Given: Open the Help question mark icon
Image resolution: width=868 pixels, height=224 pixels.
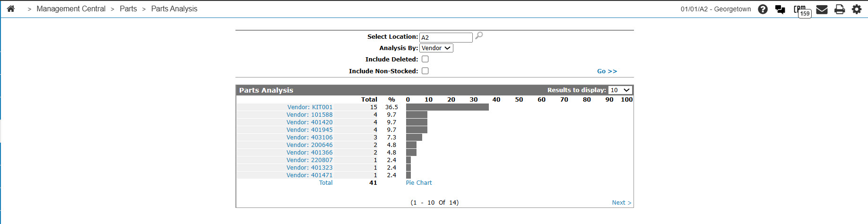Looking at the screenshot, I should 763,9.
